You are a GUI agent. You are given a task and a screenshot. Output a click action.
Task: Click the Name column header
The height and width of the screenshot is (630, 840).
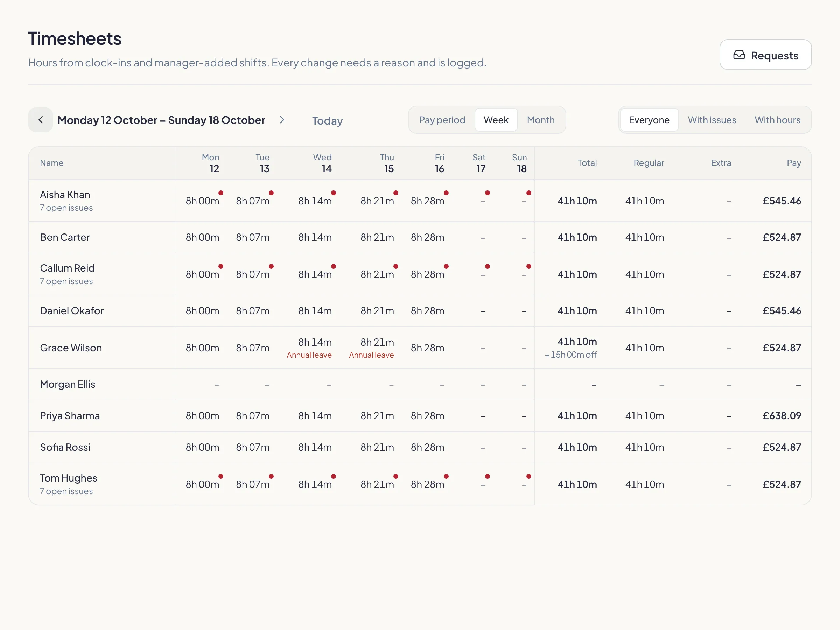[52, 163]
